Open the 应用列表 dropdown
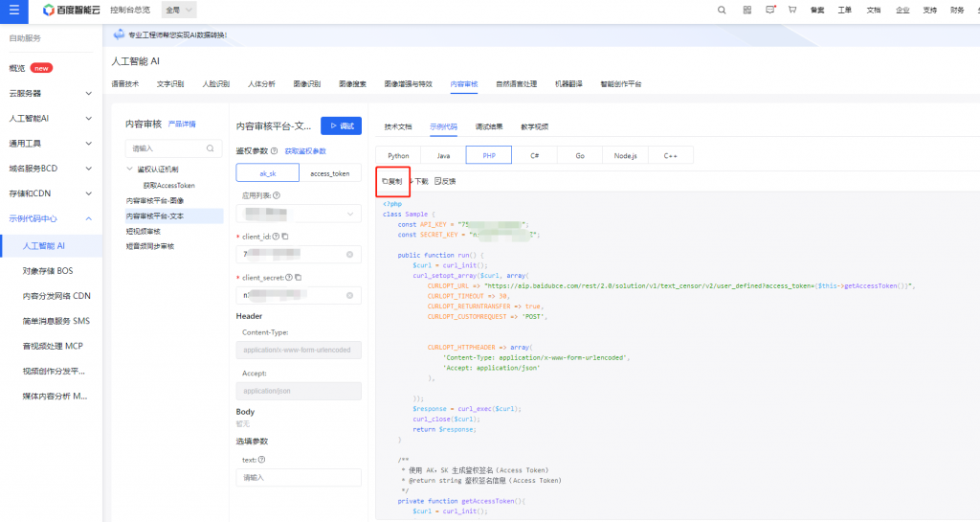Screen dimensions: 980x522 (x=299, y=214)
